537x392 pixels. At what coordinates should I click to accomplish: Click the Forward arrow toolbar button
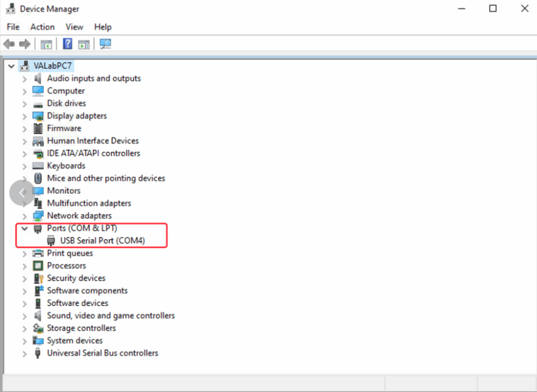(x=24, y=44)
